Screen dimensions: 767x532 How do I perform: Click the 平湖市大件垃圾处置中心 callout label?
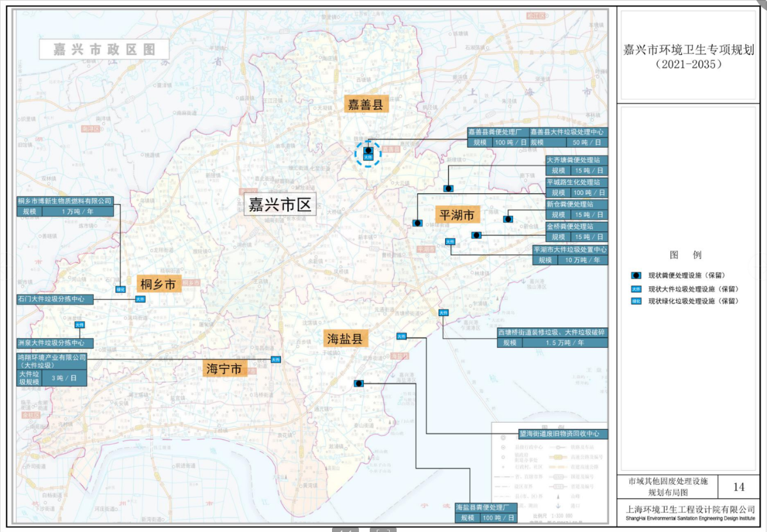571,249
